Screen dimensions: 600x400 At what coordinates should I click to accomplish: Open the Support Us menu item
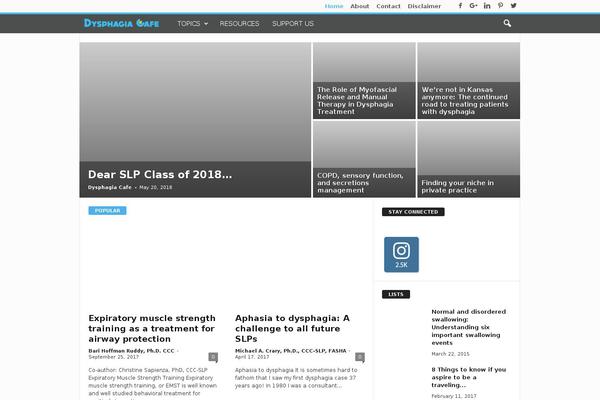(x=293, y=24)
